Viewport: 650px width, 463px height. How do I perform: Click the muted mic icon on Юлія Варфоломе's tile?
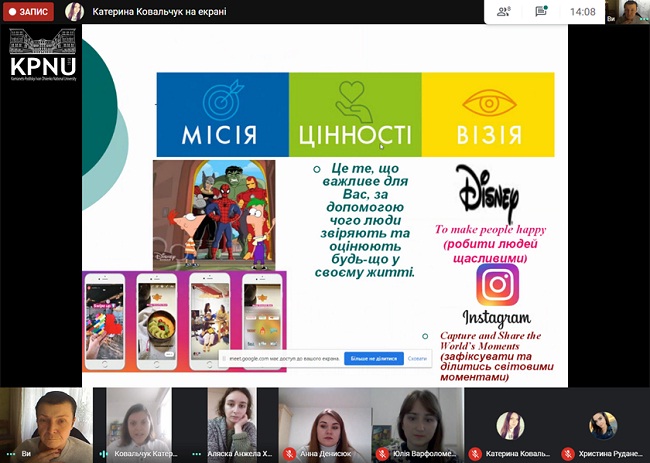[382, 453]
